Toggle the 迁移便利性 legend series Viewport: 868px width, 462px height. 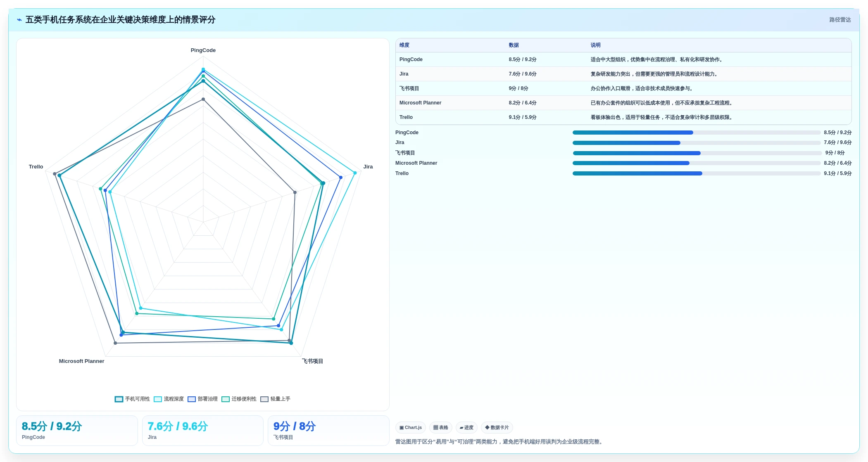point(239,399)
